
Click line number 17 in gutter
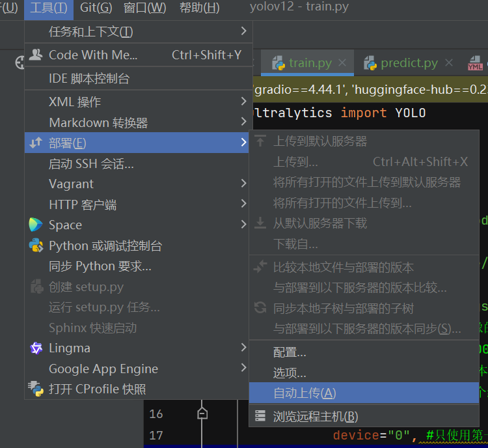coord(156,435)
